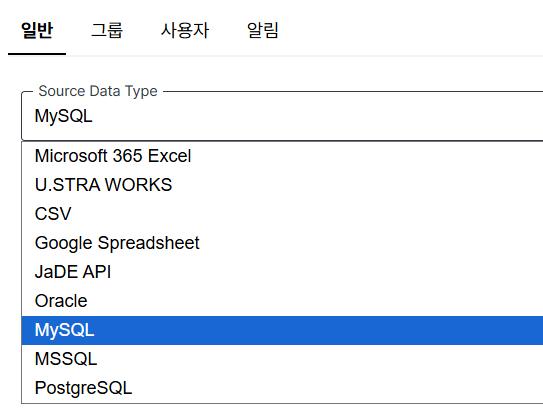
Task: Choose the Oracle option
Action: (282, 301)
